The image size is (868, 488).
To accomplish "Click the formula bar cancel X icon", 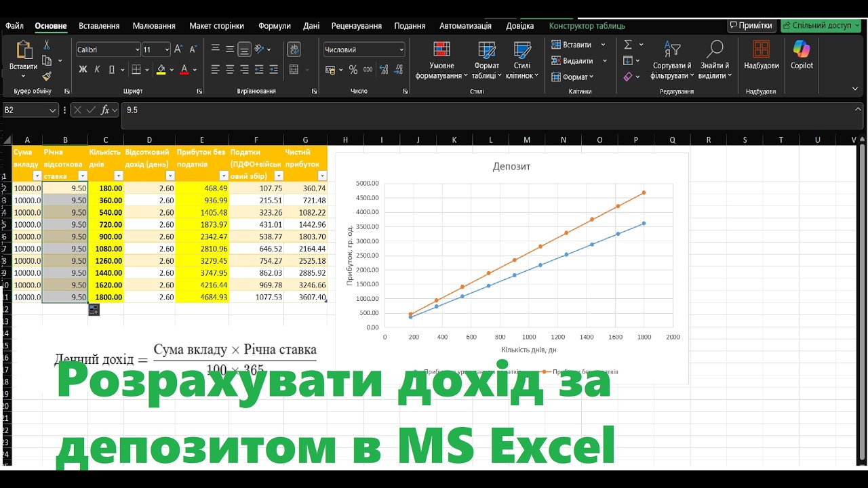I will [78, 110].
